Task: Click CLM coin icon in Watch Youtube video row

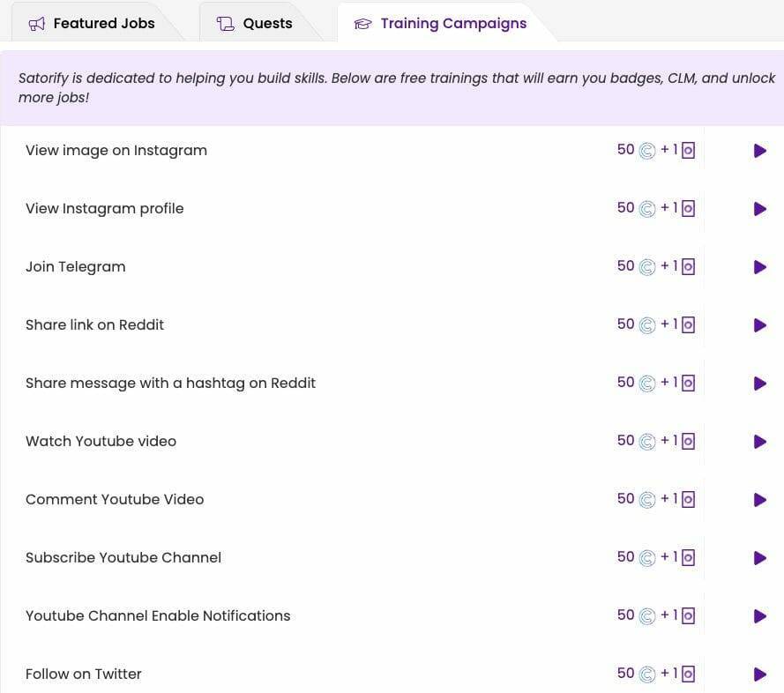Action: coord(647,442)
